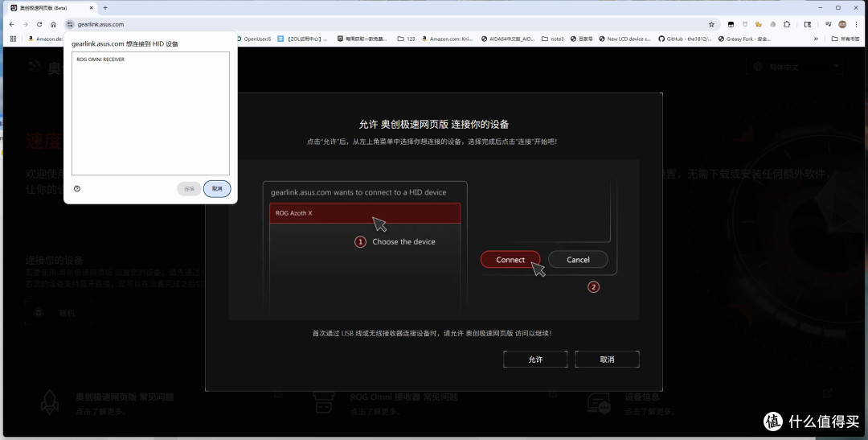Screen dimensions: 868x440
Task: Open the browser home page
Action: tap(53, 24)
